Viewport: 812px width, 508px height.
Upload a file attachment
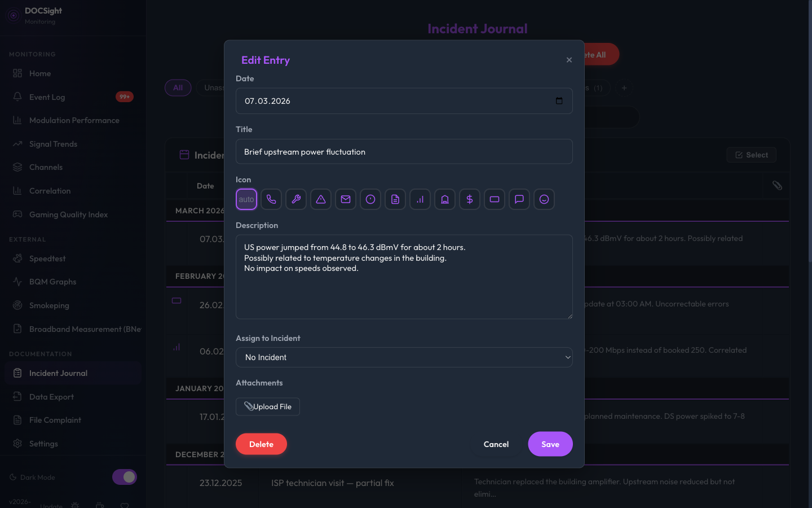coord(267,406)
